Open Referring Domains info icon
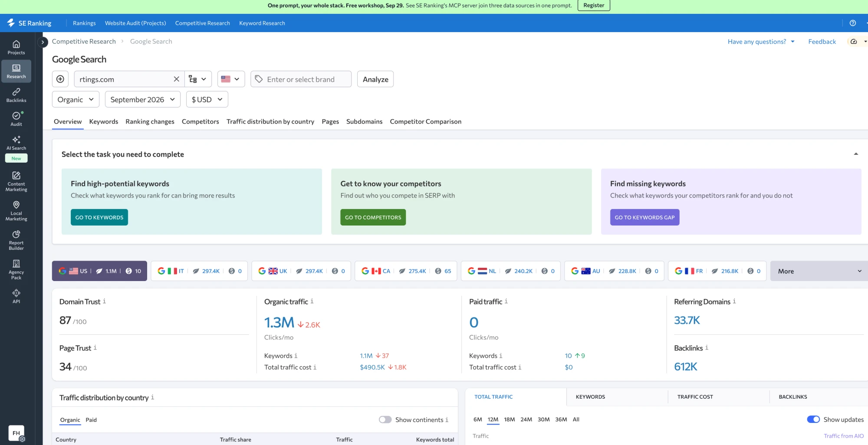Image resolution: width=868 pixels, height=445 pixels. [734, 301]
